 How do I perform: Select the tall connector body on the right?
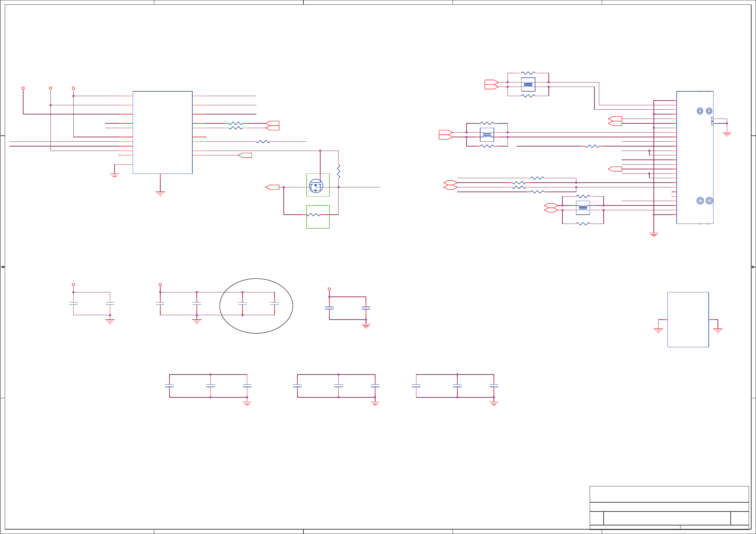[695, 157]
